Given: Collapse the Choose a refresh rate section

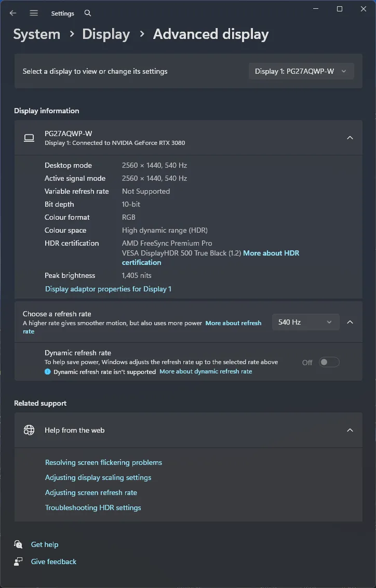Looking at the screenshot, I should (350, 322).
